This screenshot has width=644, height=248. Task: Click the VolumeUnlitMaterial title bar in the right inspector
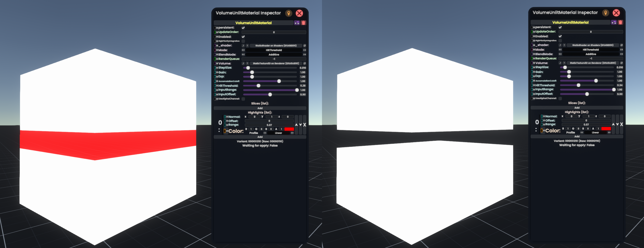[x=570, y=22]
